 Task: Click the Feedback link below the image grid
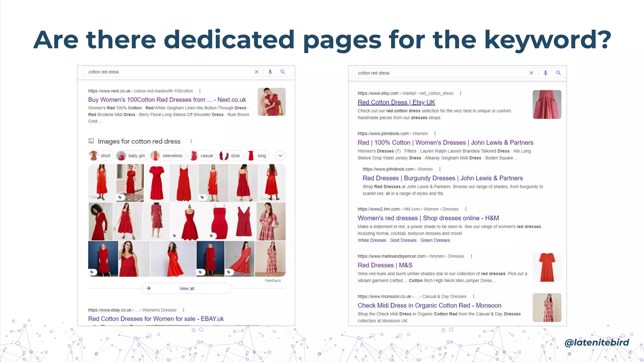[273, 281]
